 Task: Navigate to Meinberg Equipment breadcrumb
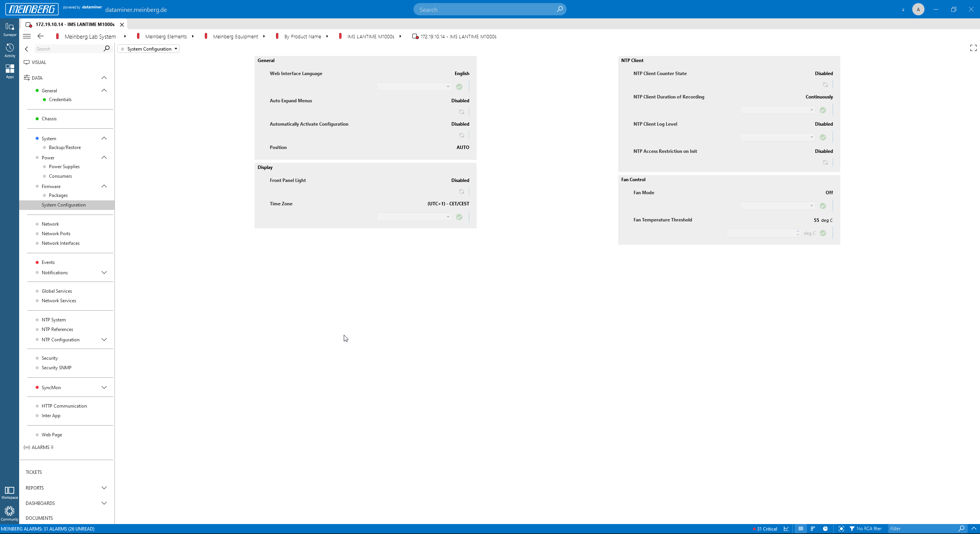[x=235, y=37]
